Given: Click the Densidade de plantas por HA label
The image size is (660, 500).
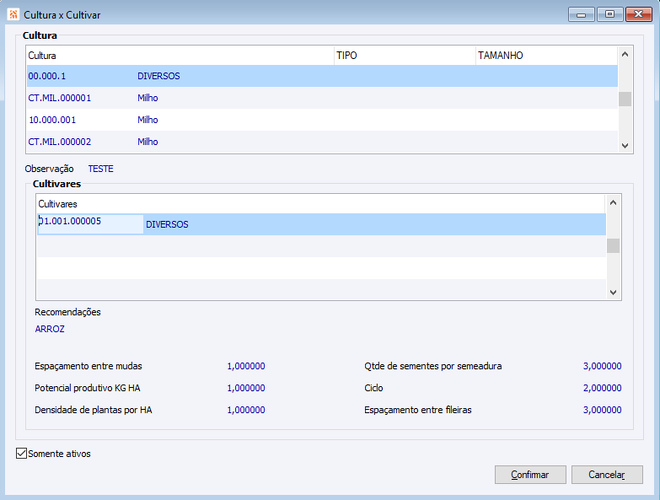Looking at the screenshot, I should 93,410.
